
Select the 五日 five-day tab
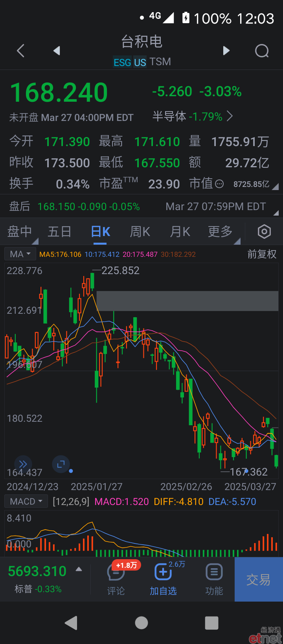click(59, 232)
